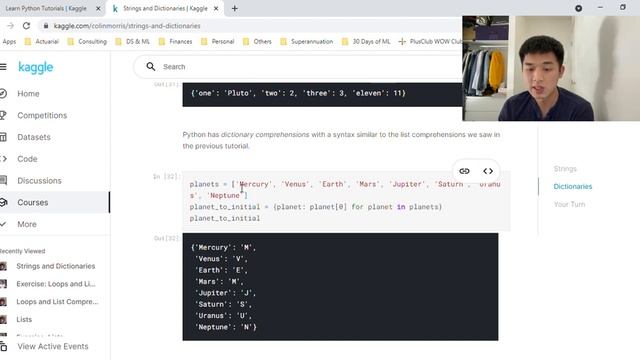The width and height of the screenshot is (640, 360).
Task: Click View Active Events
Action: [53, 347]
